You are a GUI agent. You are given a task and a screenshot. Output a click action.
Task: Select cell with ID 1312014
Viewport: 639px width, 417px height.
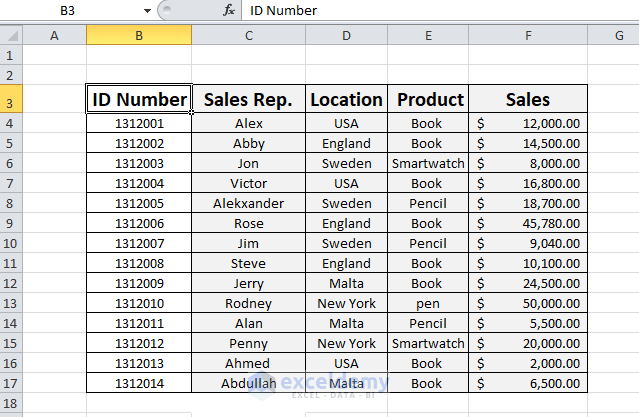coord(139,383)
